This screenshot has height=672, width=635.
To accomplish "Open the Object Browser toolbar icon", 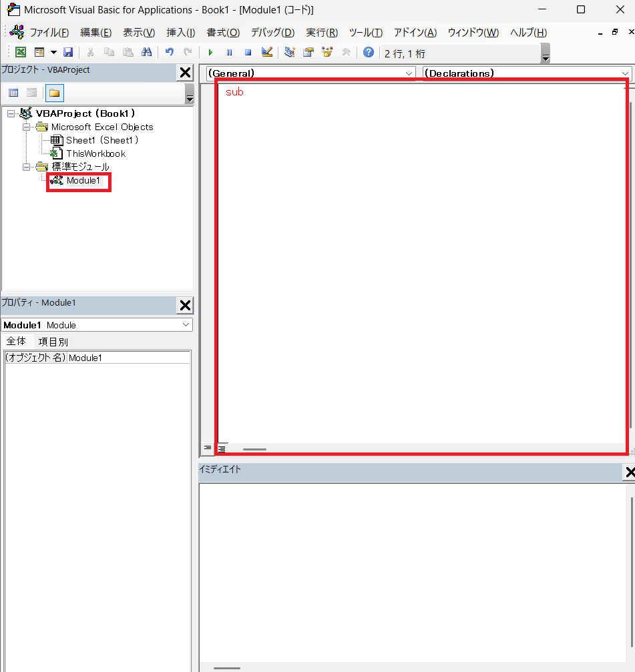I will tap(327, 52).
